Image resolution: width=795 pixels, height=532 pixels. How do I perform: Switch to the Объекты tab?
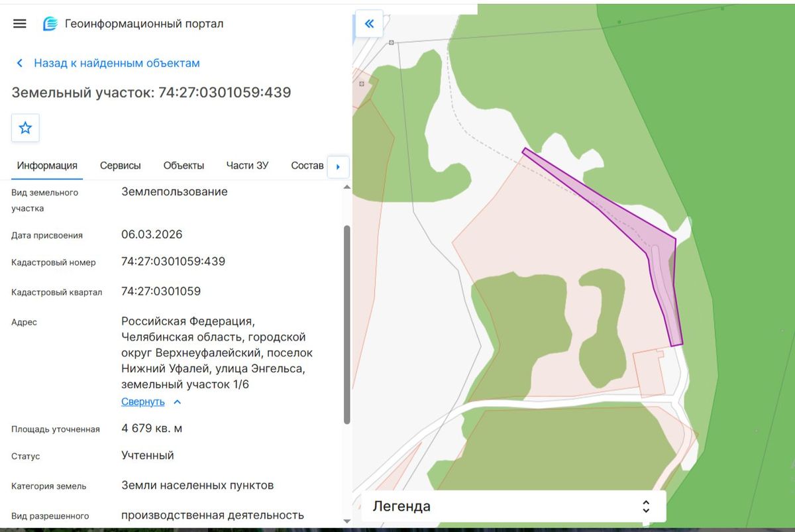coord(184,166)
